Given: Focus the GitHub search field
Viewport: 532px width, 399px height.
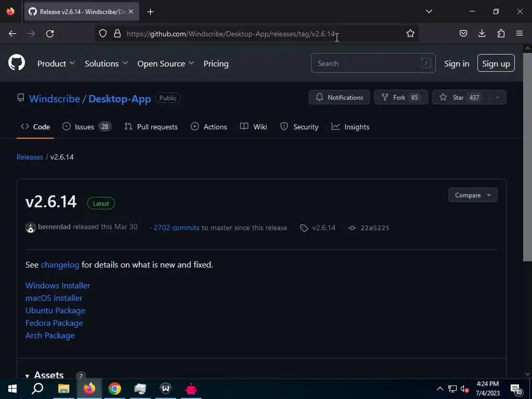Looking at the screenshot, I should (x=373, y=63).
